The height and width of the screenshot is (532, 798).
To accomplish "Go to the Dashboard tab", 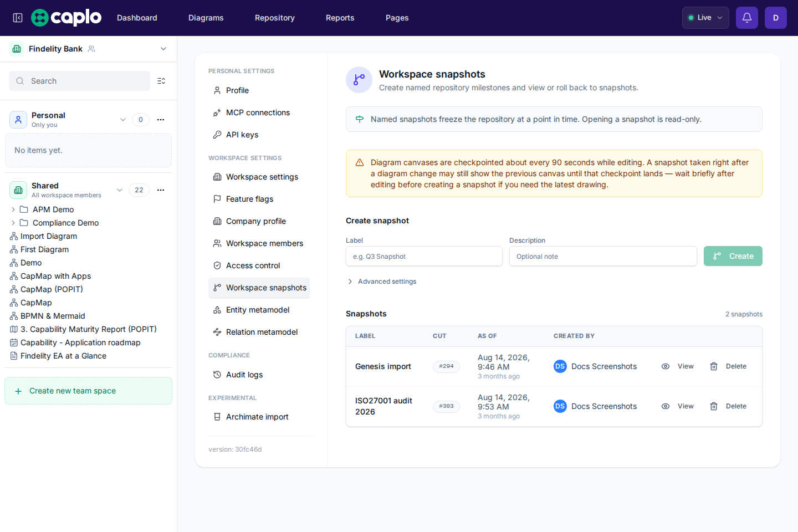I will pos(137,18).
